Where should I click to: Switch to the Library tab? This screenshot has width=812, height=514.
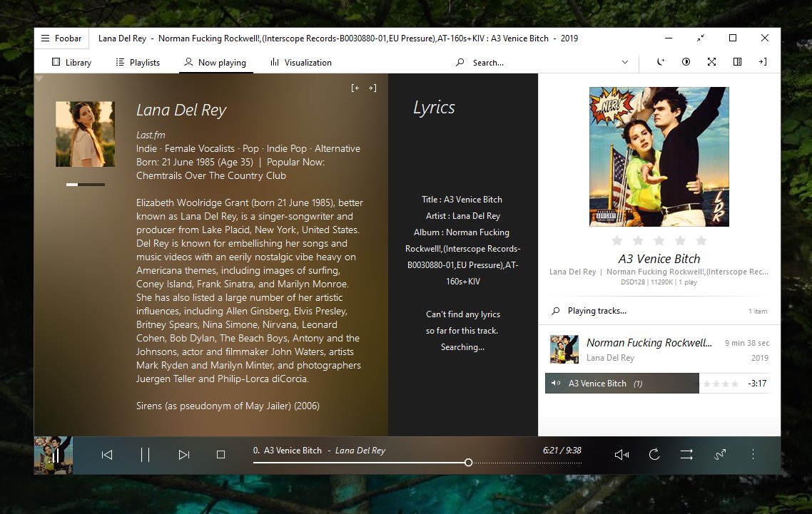[x=71, y=62]
